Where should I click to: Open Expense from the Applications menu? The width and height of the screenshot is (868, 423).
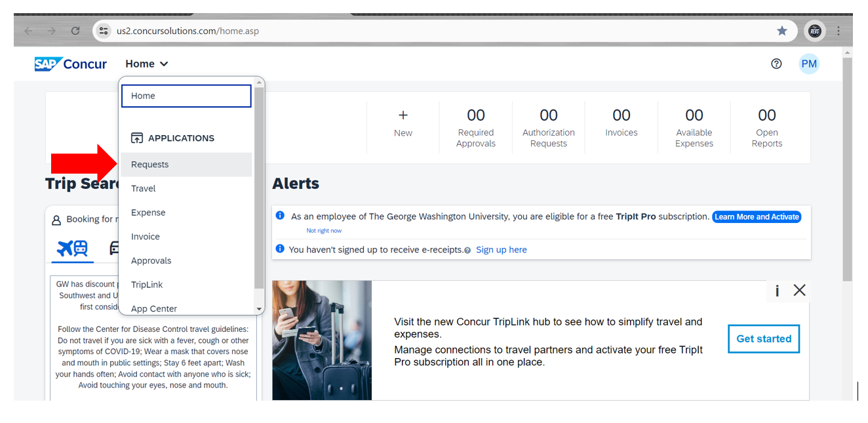point(186,212)
